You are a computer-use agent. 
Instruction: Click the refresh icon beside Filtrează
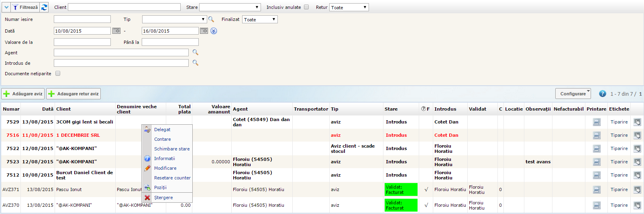[x=44, y=7]
